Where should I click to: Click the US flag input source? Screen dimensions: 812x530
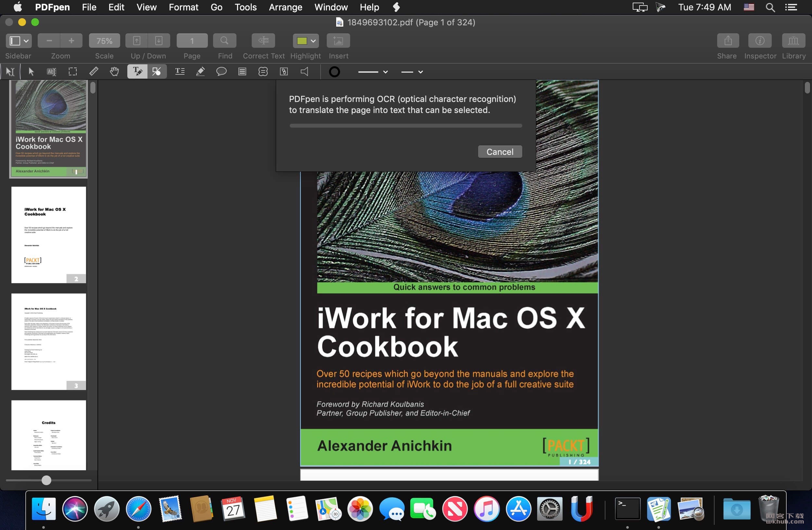pos(749,7)
